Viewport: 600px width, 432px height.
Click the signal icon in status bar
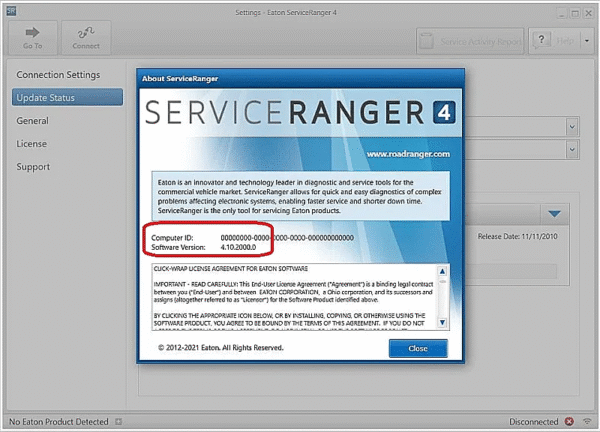pos(587,421)
